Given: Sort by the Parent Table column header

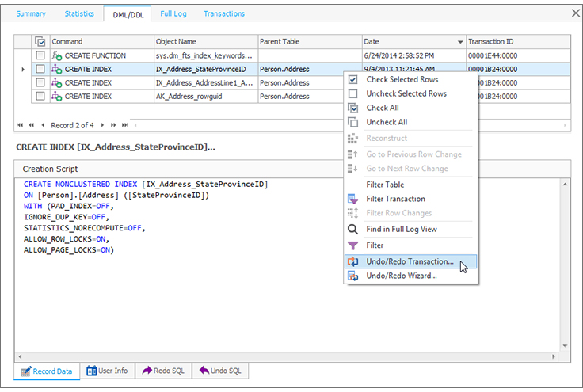Looking at the screenshot, I should pyautogui.click(x=310, y=42).
